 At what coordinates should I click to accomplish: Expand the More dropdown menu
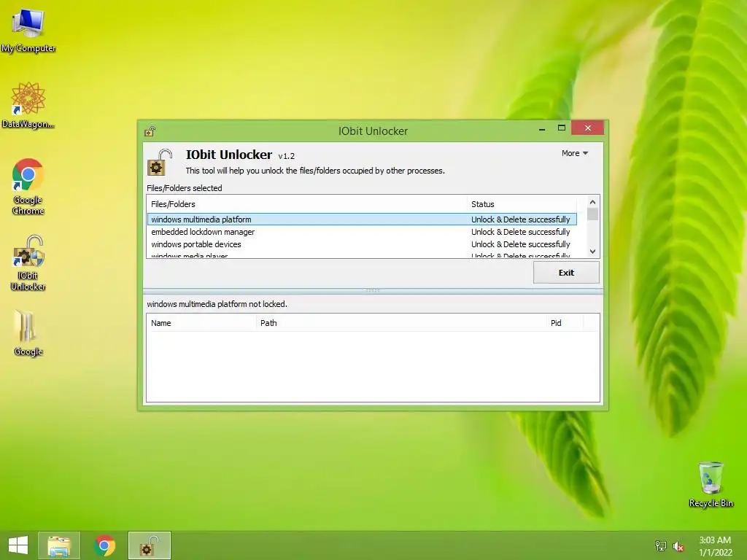pyautogui.click(x=575, y=153)
